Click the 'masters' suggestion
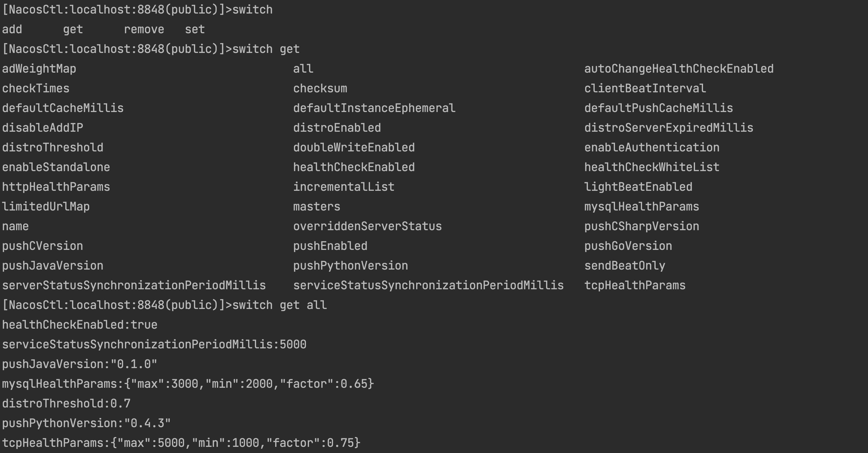The height and width of the screenshot is (453, 868). 316,206
